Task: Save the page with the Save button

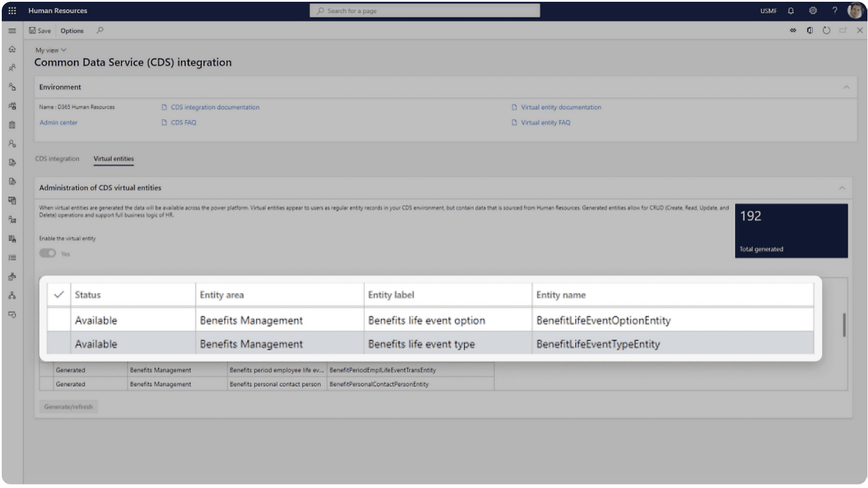Action: click(40, 31)
